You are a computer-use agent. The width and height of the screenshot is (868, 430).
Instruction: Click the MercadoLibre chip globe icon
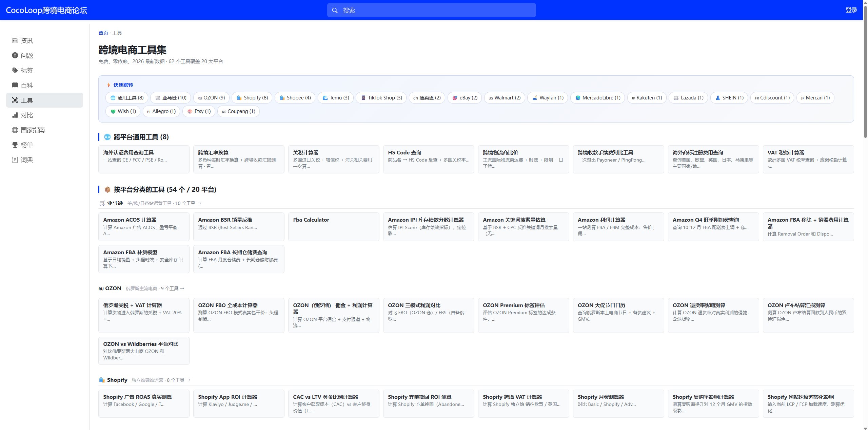click(578, 98)
